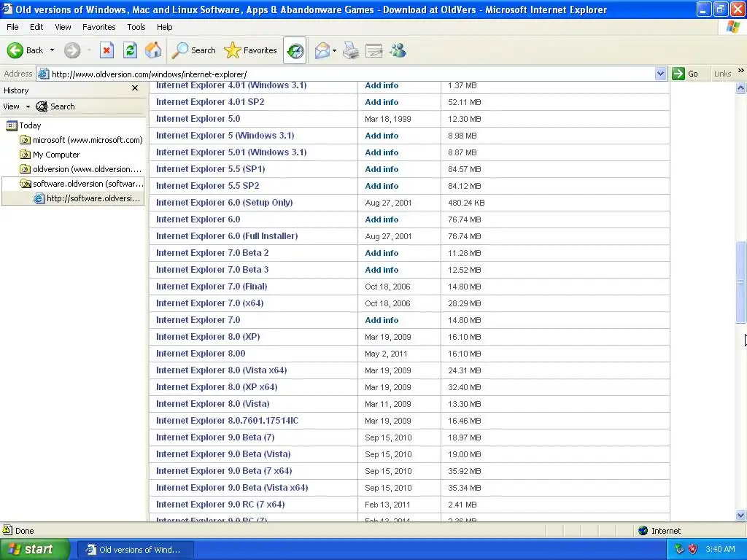Screen dimensions: 747x560
Task: Open the http://software.oldversi... history entry
Action: tap(88, 198)
